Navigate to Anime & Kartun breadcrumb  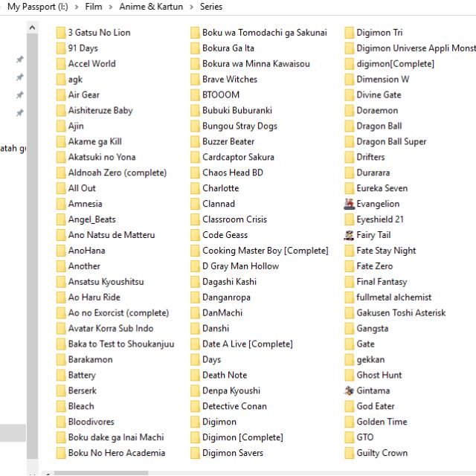[151, 7]
